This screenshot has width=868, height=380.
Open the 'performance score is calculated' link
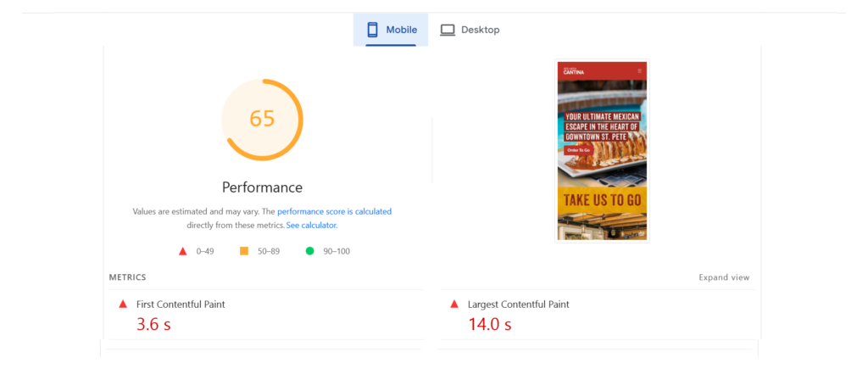(334, 211)
